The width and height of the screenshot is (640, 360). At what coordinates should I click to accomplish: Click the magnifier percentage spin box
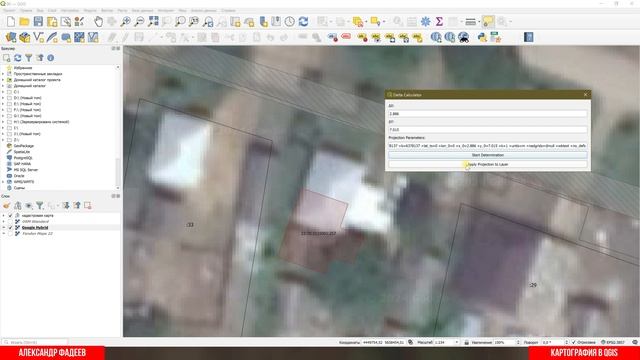click(x=507, y=342)
